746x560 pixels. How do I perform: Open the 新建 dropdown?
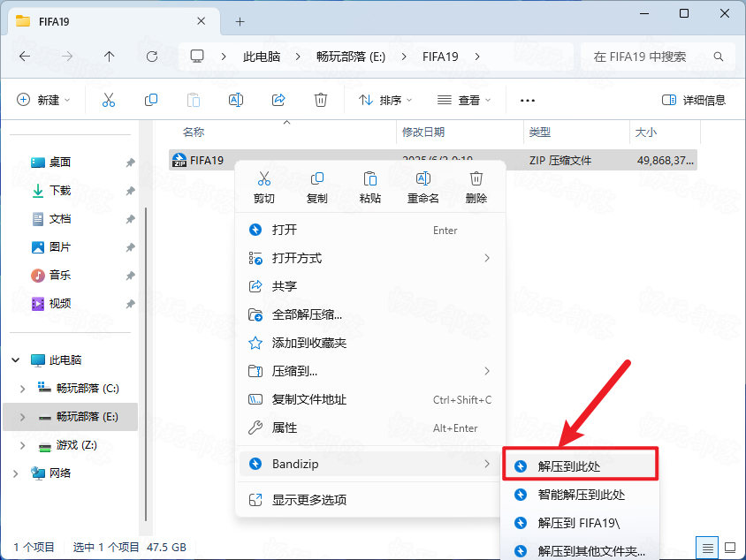tap(44, 100)
